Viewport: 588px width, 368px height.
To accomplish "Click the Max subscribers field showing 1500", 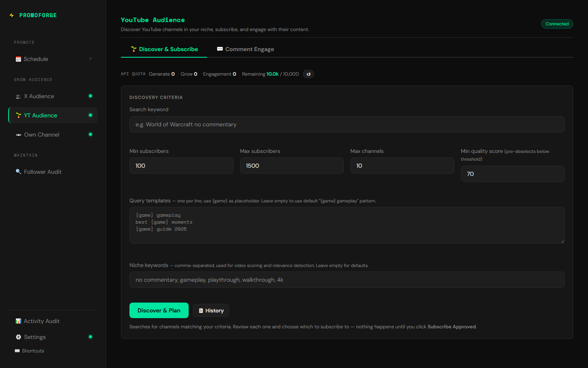I will pos(292,166).
